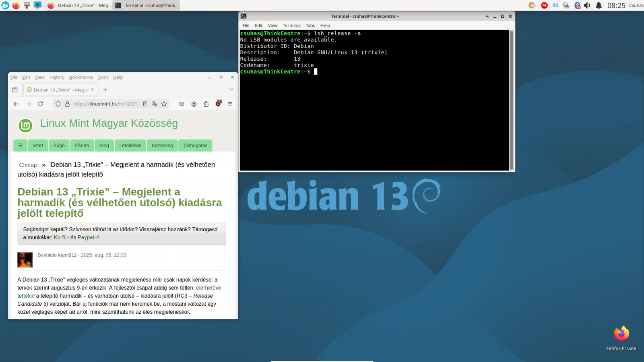Select the Debian 13 Trixie browser tab

pyautogui.click(x=60, y=90)
